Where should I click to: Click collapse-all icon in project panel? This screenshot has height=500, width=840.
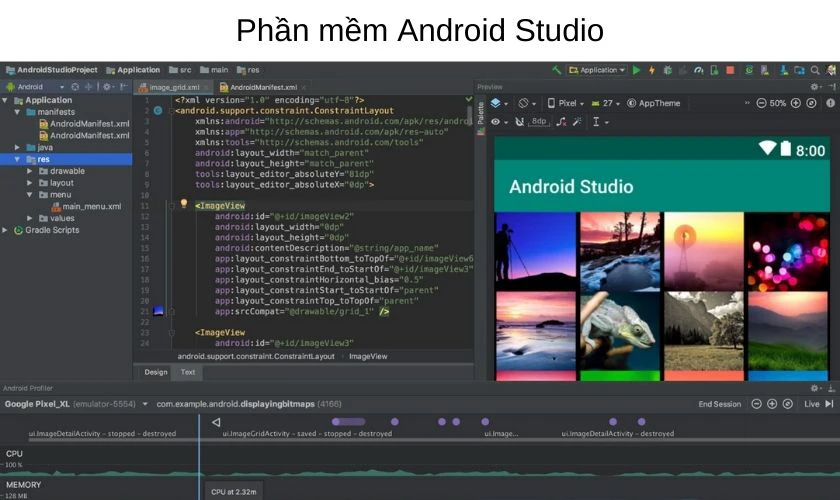[x=88, y=86]
